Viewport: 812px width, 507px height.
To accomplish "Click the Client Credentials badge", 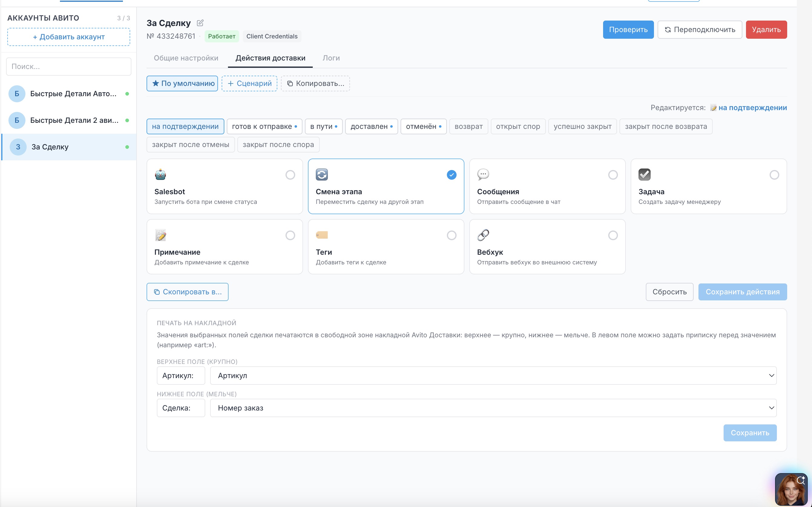I will pyautogui.click(x=272, y=36).
